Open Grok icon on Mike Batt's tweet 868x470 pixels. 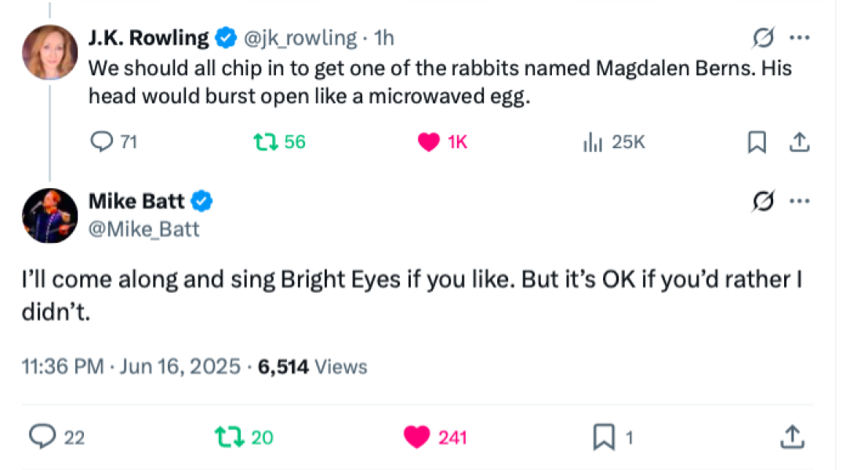[x=764, y=201]
